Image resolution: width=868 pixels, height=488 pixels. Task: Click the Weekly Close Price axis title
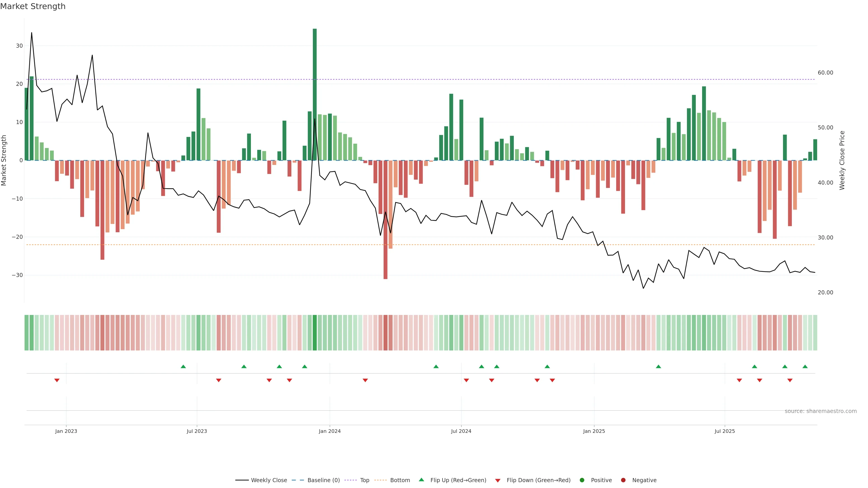(x=842, y=160)
